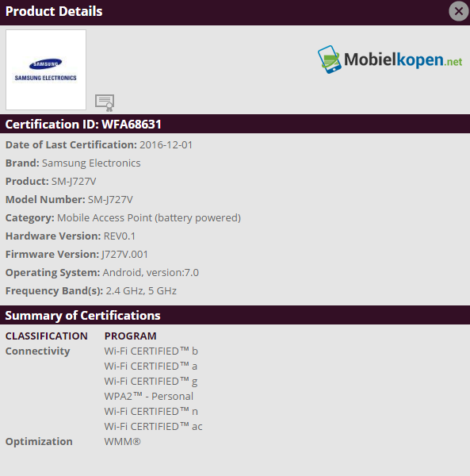Select the Operating System Android 7.0 line

point(102,272)
